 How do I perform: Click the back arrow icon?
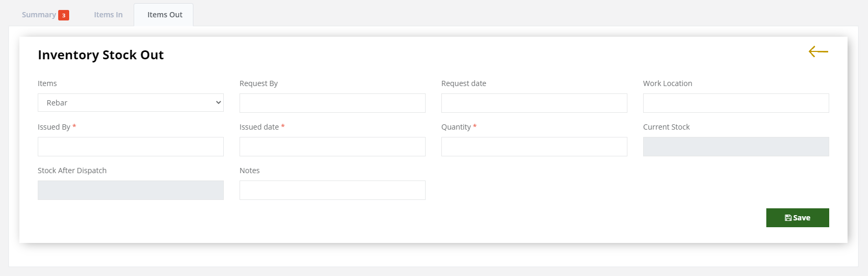[818, 51]
